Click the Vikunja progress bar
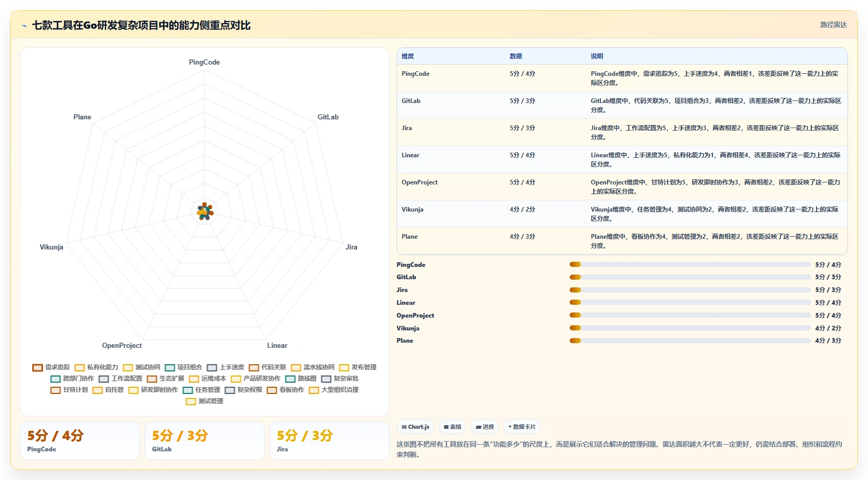 tap(690, 328)
